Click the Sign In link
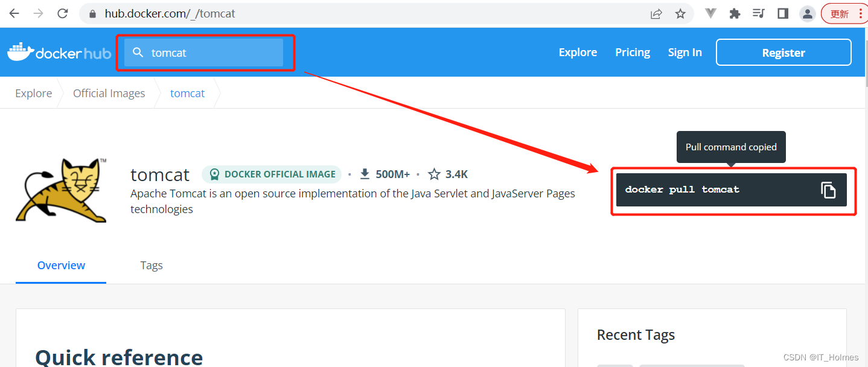The image size is (868, 367). (x=685, y=53)
